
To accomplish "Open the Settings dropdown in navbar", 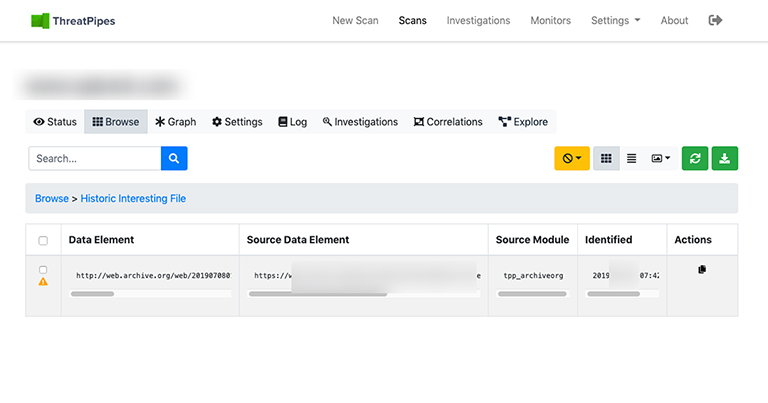I will pyautogui.click(x=615, y=20).
